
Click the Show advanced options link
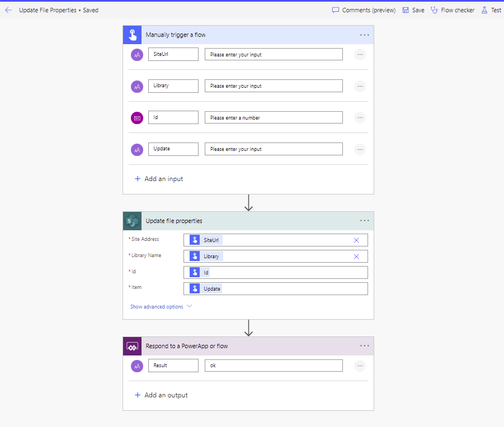click(x=157, y=307)
